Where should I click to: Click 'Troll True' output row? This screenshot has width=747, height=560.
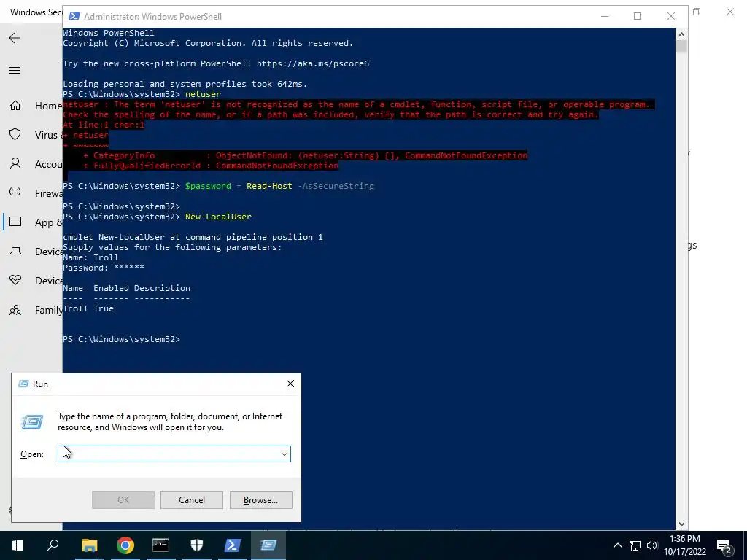pyautogui.click(x=88, y=308)
